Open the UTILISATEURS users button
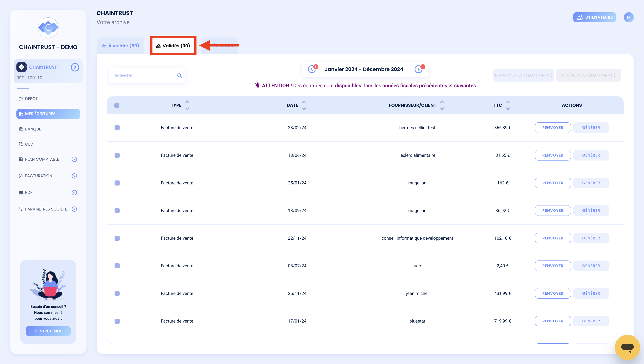The image size is (644, 364). click(x=594, y=17)
